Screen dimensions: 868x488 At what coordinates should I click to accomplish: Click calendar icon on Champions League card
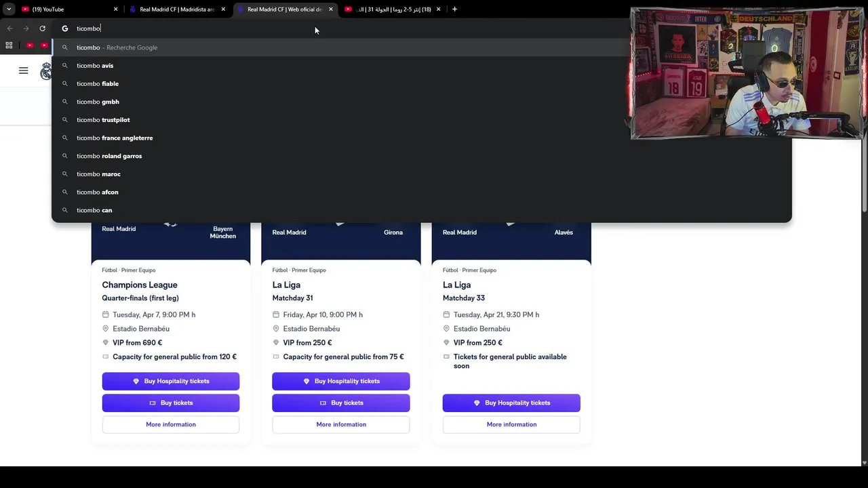(x=105, y=314)
